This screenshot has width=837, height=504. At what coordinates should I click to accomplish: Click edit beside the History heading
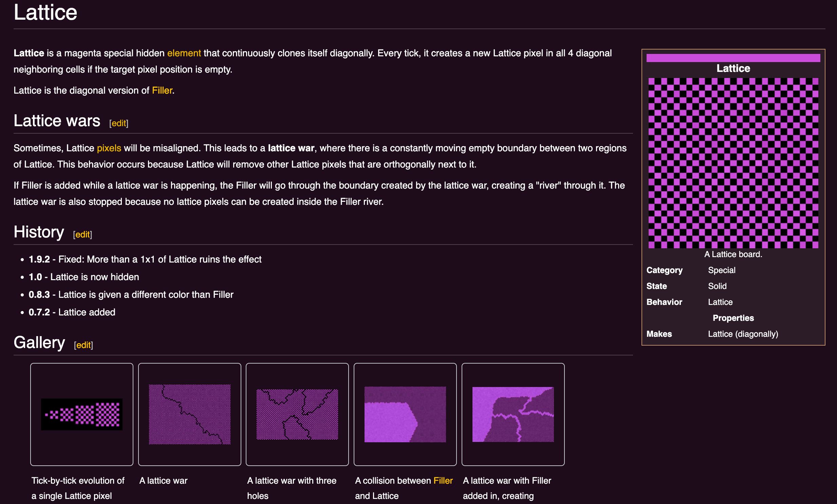(82, 234)
